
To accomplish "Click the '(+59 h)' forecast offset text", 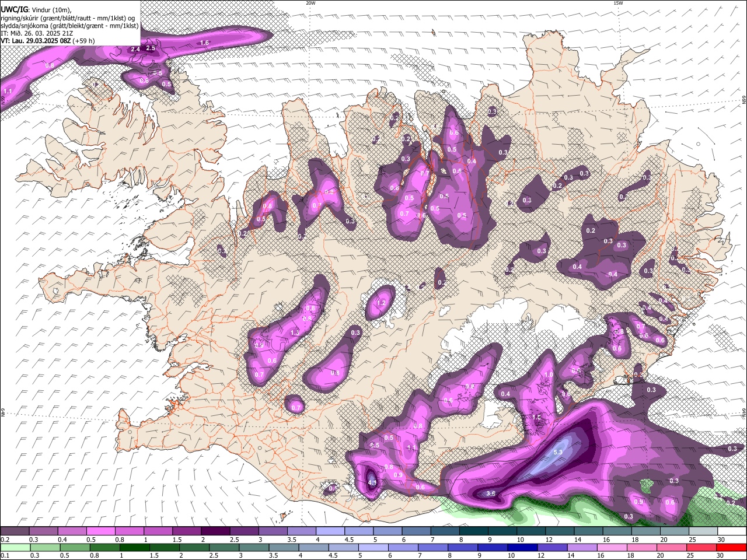I will 84,41.
